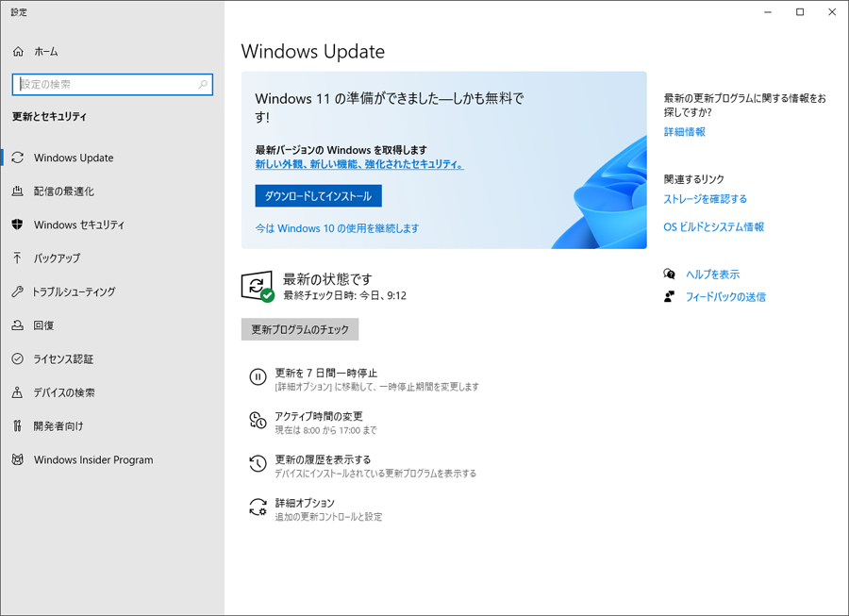This screenshot has width=849, height=616.
Task: Click the トラブルシューティング wrench icon
Action: [17, 291]
